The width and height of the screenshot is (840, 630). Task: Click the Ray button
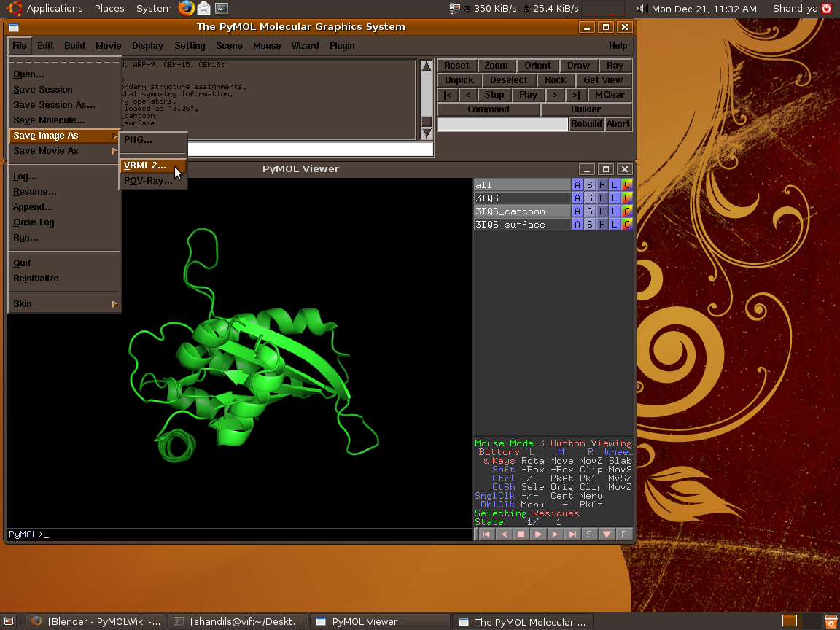click(x=615, y=66)
